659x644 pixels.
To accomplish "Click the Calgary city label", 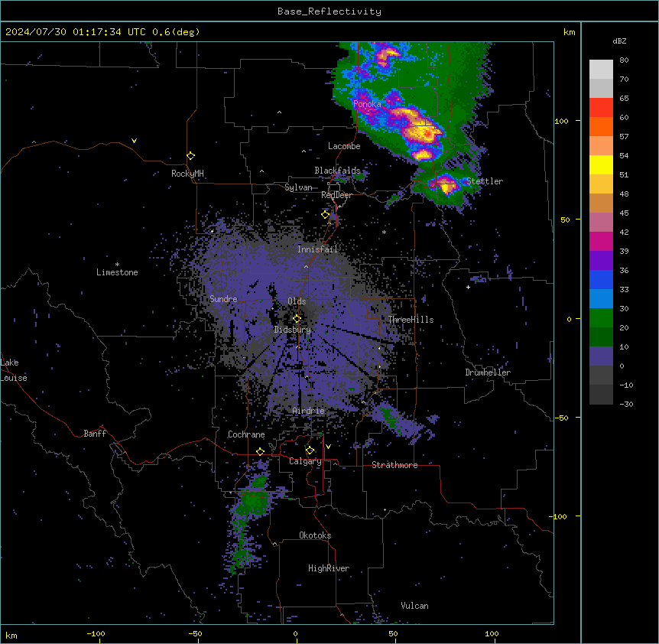I will pyautogui.click(x=305, y=461).
